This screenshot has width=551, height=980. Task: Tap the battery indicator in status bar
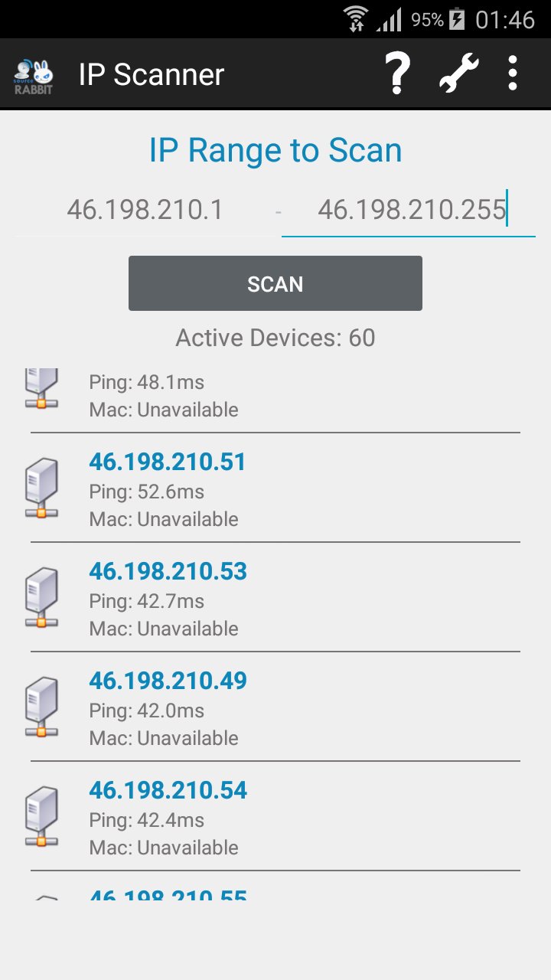[x=457, y=19]
